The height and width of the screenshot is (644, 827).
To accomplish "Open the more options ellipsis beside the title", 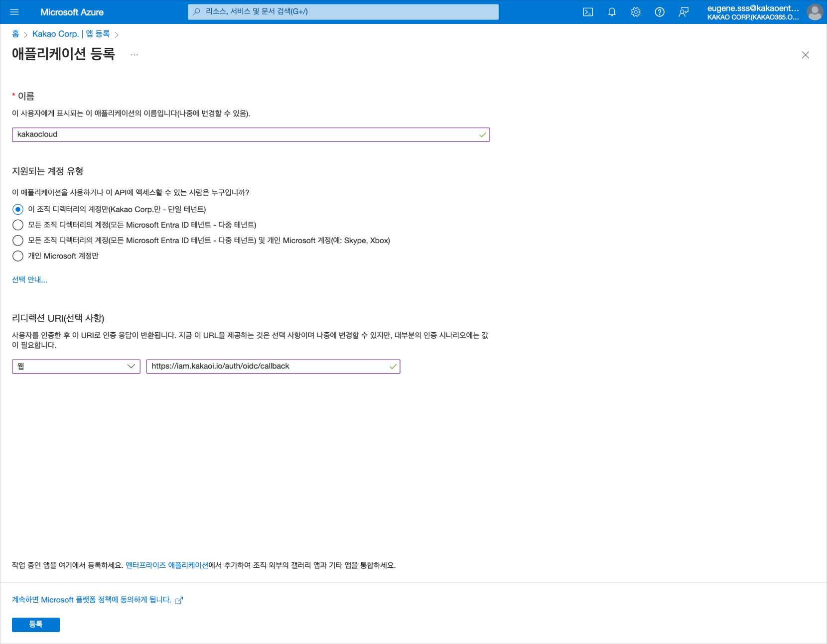I will click(135, 54).
